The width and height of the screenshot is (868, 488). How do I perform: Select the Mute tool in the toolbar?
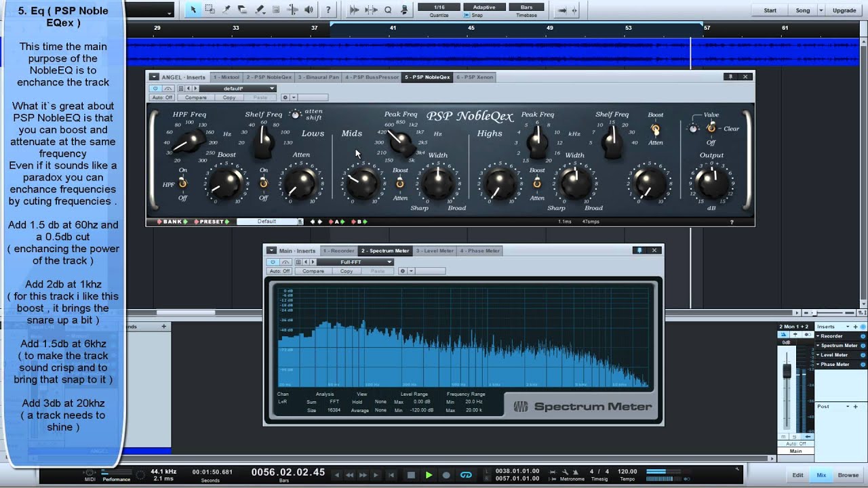pos(276,9)
